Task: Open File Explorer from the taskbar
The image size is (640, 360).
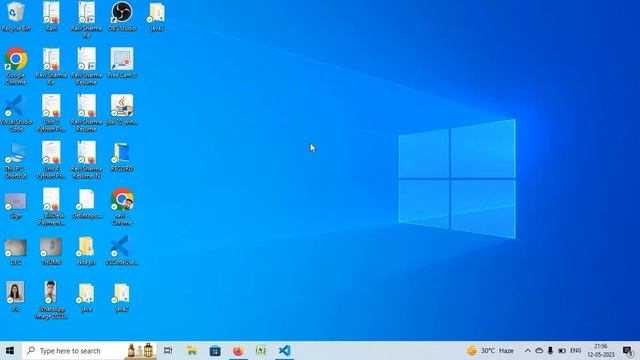Action: [192, 351]
